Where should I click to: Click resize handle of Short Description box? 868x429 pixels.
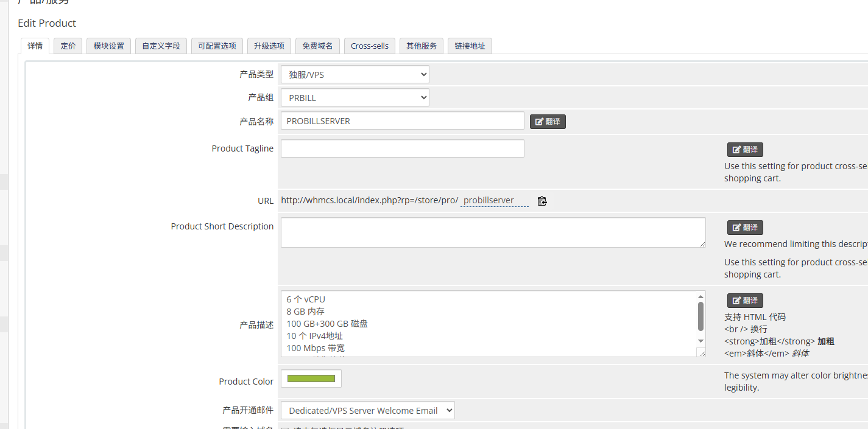pyautogui.click(x=702, y=243)
